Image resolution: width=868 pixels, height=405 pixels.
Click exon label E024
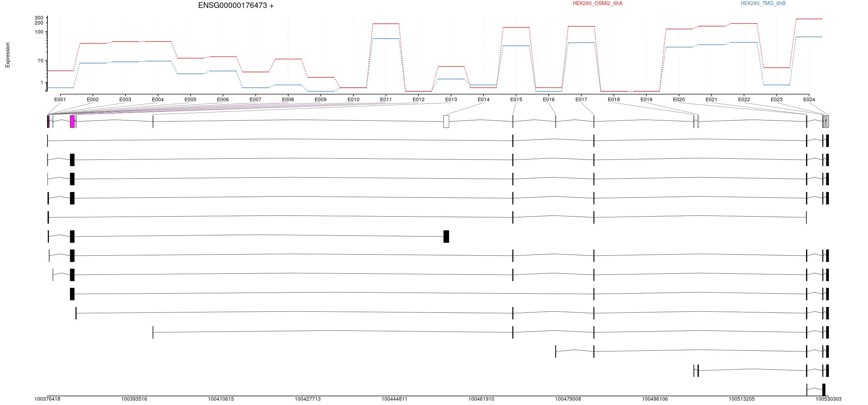coord(809,99)
